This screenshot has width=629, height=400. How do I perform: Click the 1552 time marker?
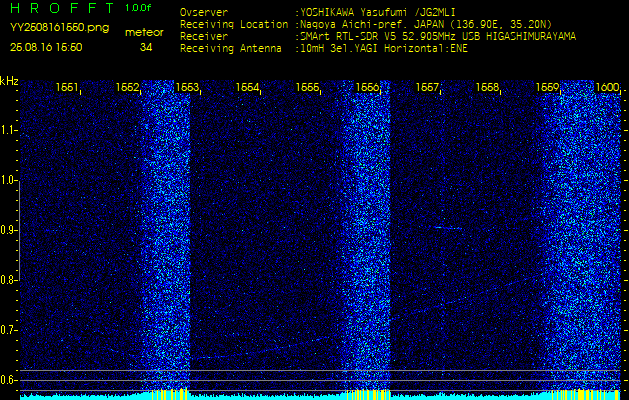[x=127, y=87]
